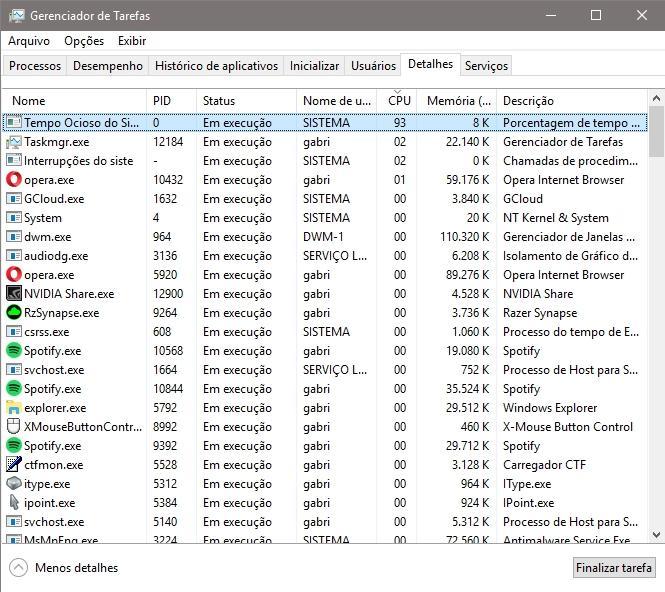Click the System process icon

(14, 218)
